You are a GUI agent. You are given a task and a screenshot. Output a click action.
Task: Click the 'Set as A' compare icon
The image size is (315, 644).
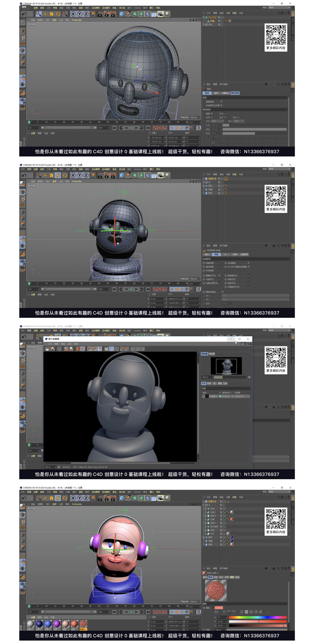[x=122, y=349]
